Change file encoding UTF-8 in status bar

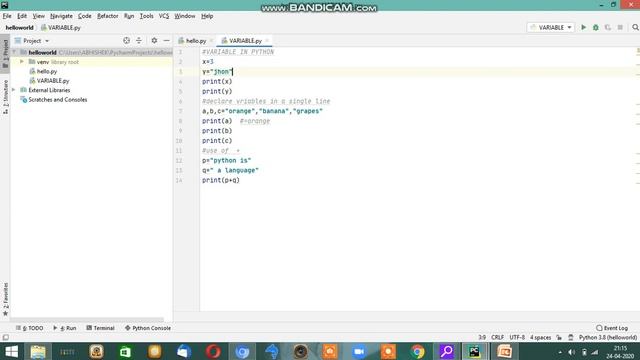517,338
